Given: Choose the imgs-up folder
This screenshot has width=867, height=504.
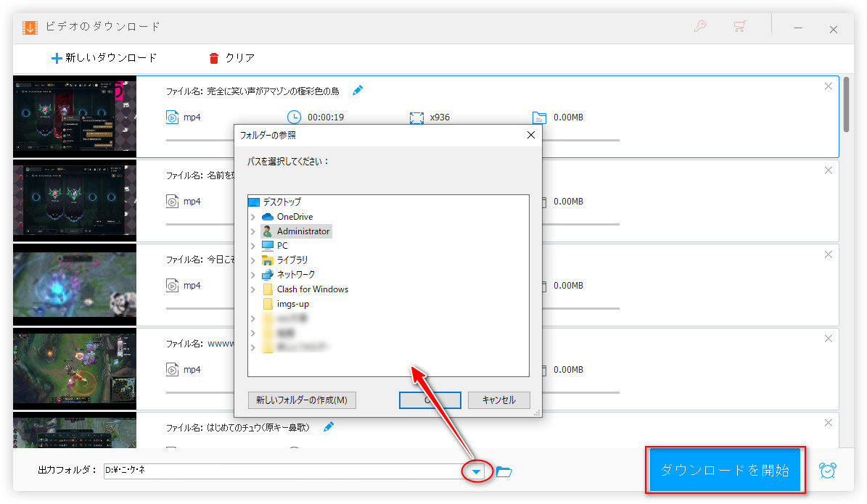Looking at the screenshot, I should click(292, 304).
